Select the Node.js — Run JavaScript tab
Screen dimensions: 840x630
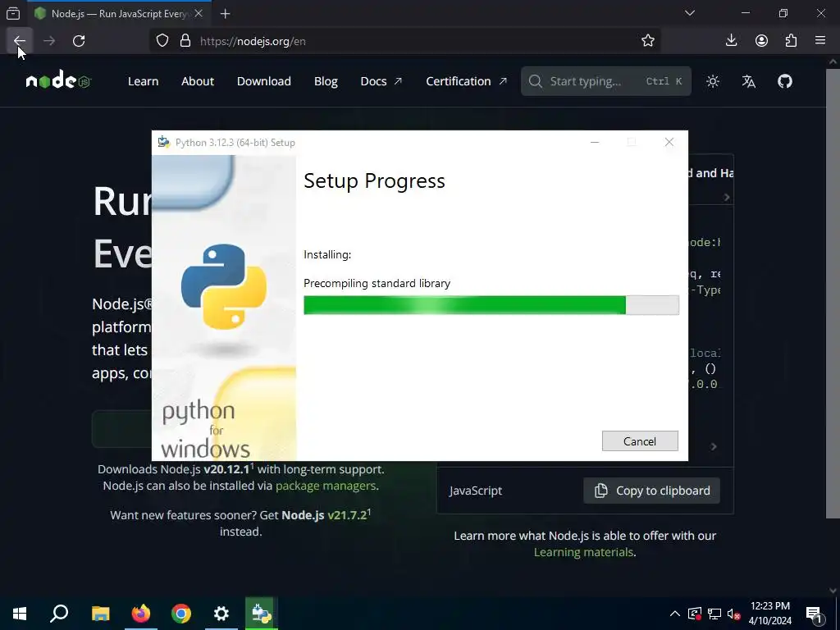[x=118, y=13]
